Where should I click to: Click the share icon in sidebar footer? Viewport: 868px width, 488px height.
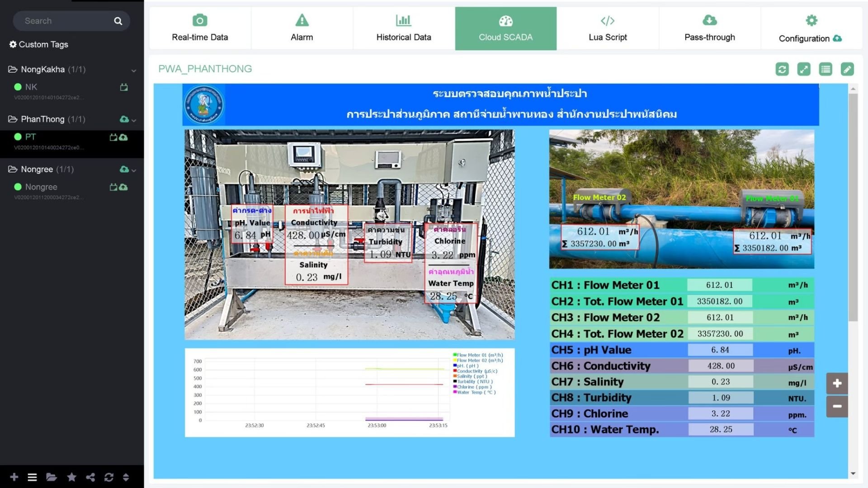pyautogui.click(x=90, y=477)
